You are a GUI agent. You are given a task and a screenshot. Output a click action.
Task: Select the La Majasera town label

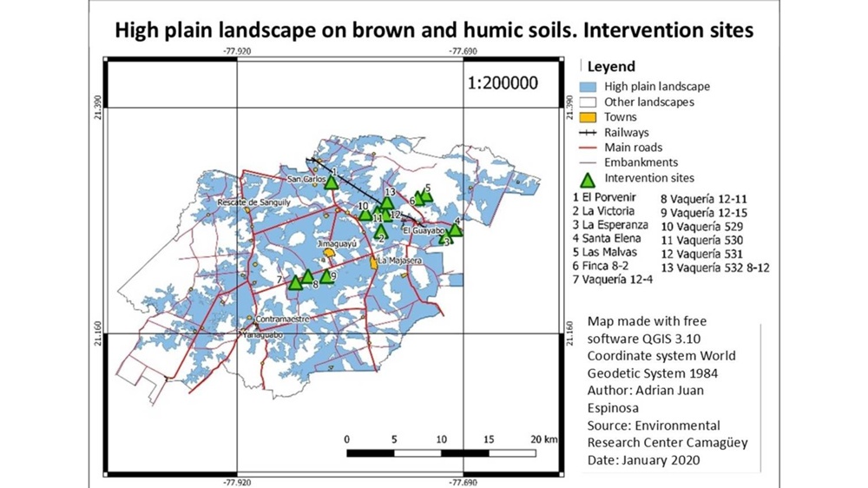400,260
